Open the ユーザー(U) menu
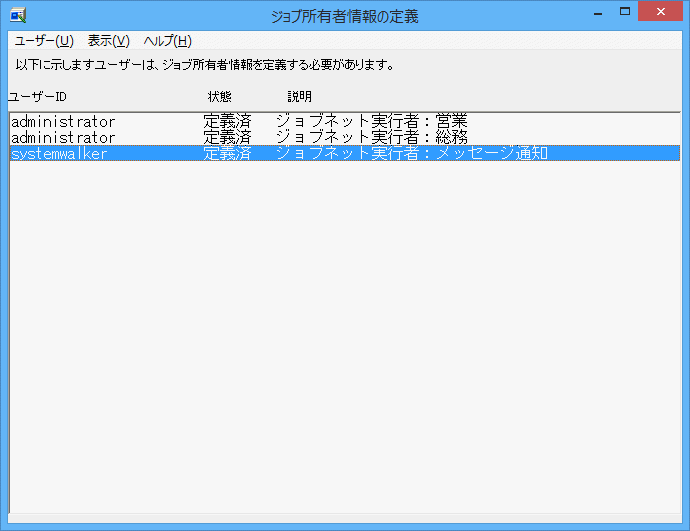The image size is (690, 531). (44, 41)
